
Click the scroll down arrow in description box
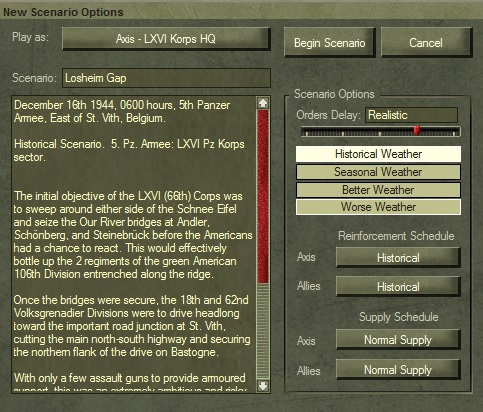(x=263, y=386)
